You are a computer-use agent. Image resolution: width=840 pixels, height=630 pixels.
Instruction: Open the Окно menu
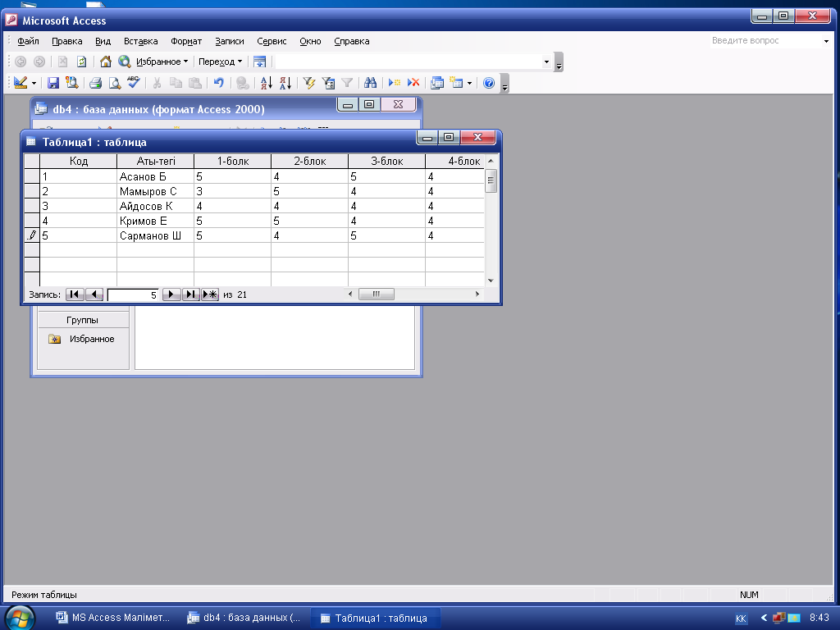[x=310, y=41]
